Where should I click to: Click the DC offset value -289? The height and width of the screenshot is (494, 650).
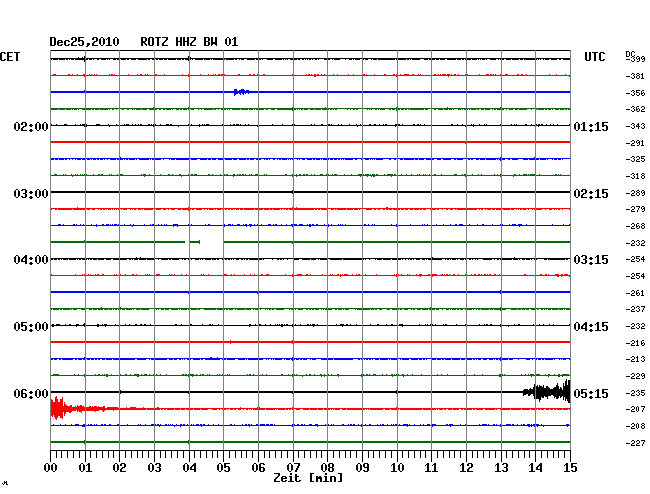point(635,193)
